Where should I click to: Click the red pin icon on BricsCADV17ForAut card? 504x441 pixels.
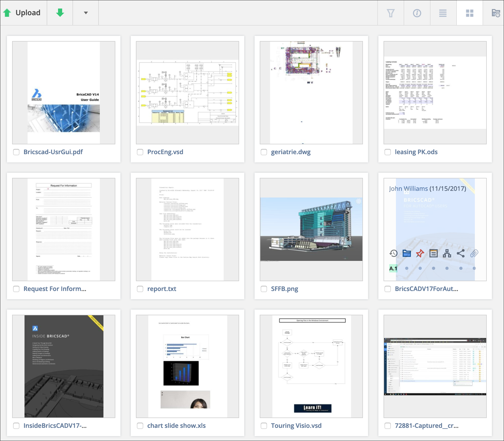pos(420,253)
